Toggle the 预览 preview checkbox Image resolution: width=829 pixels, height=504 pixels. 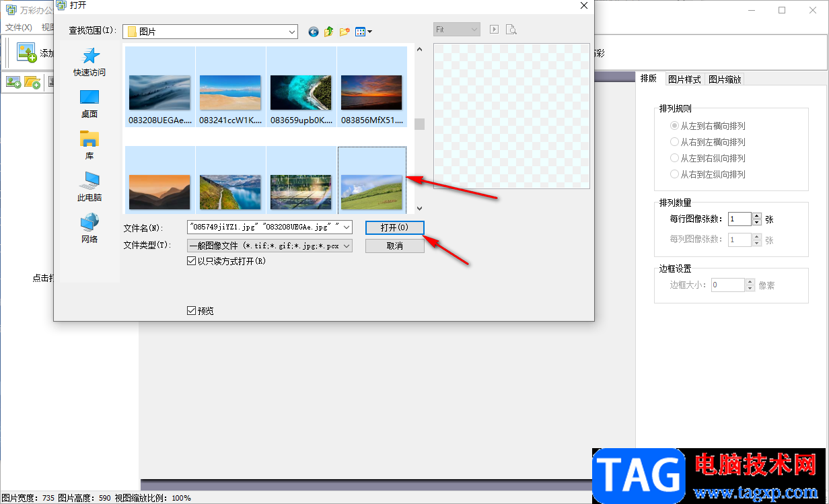tap(192, 311)
